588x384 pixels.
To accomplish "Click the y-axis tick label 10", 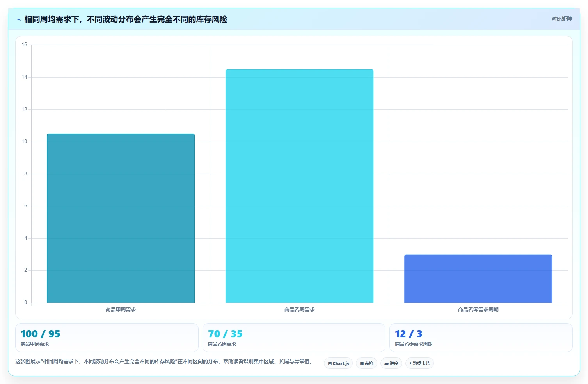I will (25, 142).
